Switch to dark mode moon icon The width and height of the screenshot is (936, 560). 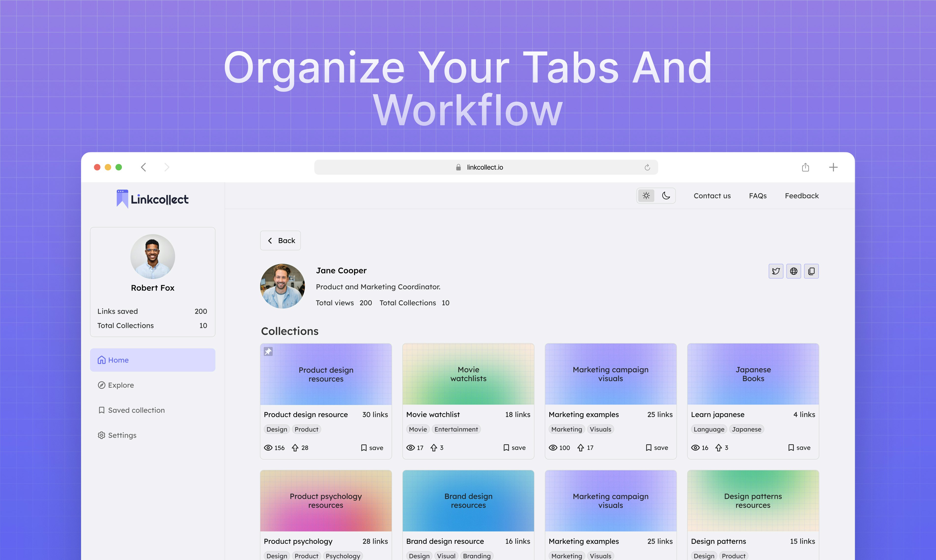click(666, 196)
